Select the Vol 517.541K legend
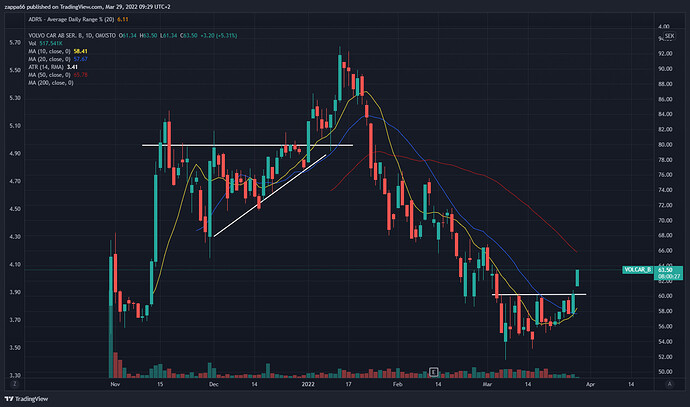The image size is (690, 407). (x=45, y=44)
